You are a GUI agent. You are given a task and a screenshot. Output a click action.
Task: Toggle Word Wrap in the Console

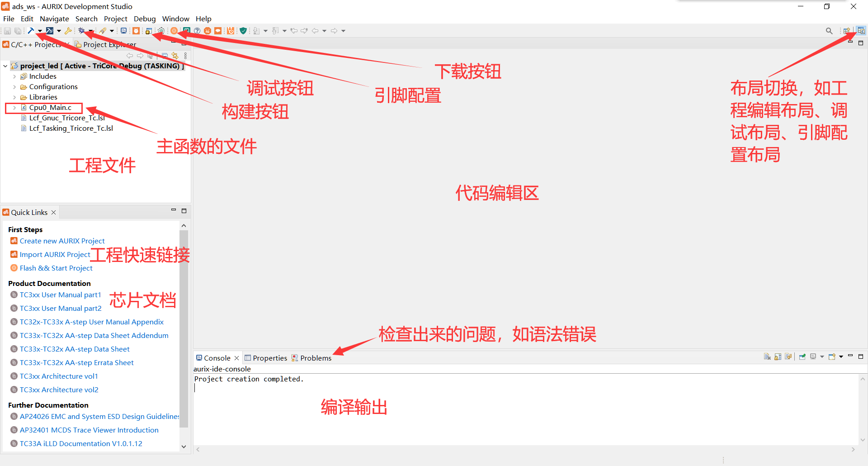[x=788, y=357]
